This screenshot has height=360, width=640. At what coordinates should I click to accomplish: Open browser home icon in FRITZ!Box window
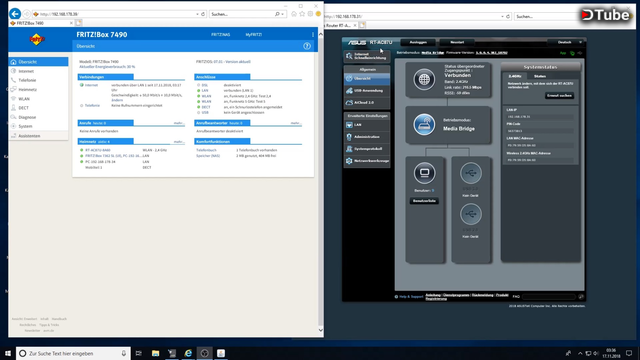(294, 14)
